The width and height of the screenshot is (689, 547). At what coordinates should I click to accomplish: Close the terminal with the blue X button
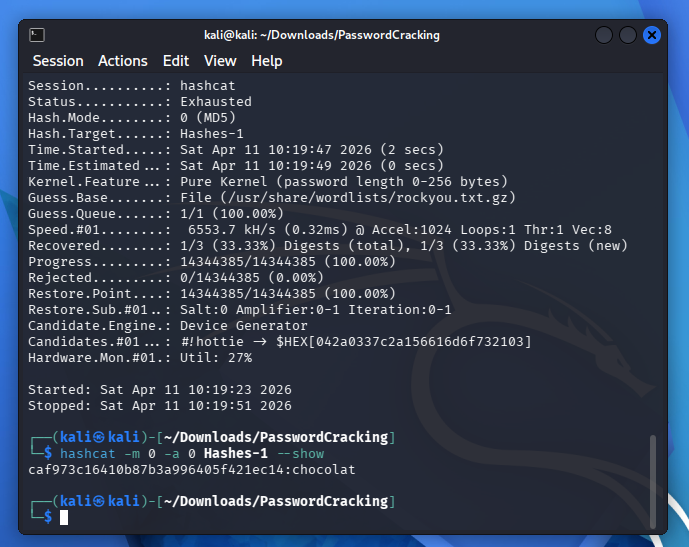(652, 35)
